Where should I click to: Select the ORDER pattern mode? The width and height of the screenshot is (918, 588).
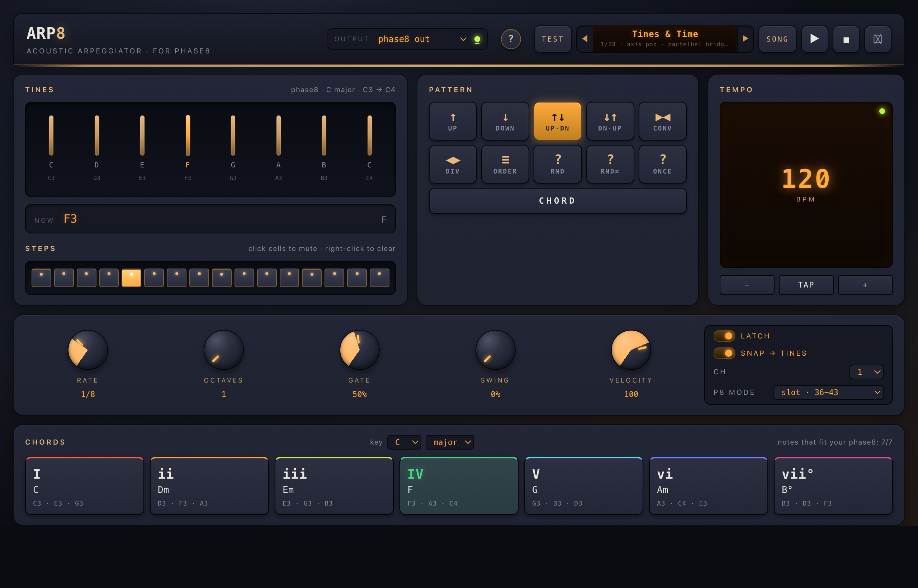click(x=505, y=164)
